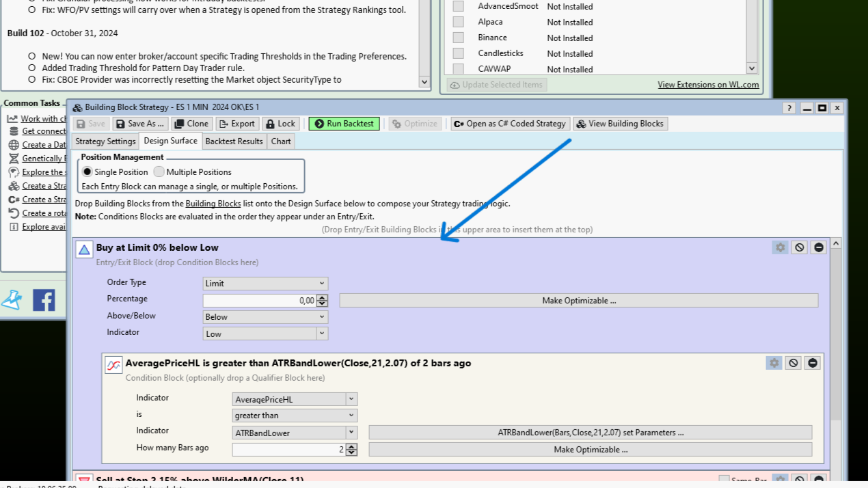Remove the Buy at Limit entry block
Screen dimensions: 868x488
[818, 247]
